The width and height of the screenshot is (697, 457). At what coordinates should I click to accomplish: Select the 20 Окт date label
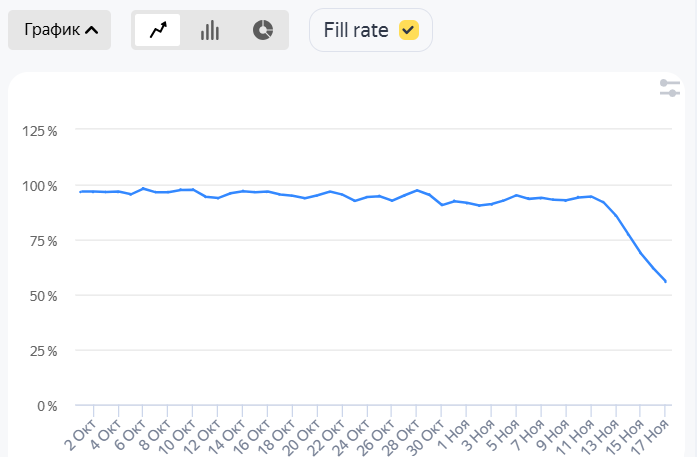click(x=301, y=434)
